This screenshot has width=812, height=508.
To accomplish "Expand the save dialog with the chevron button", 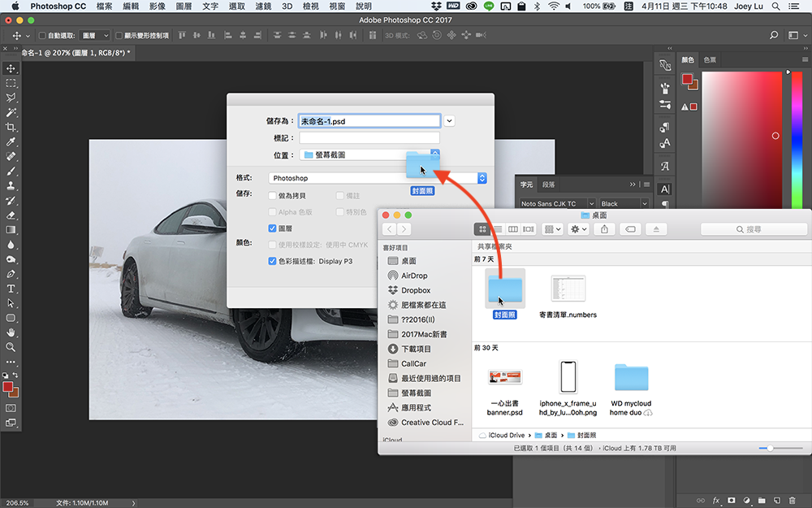I will [x=449, y=121].
